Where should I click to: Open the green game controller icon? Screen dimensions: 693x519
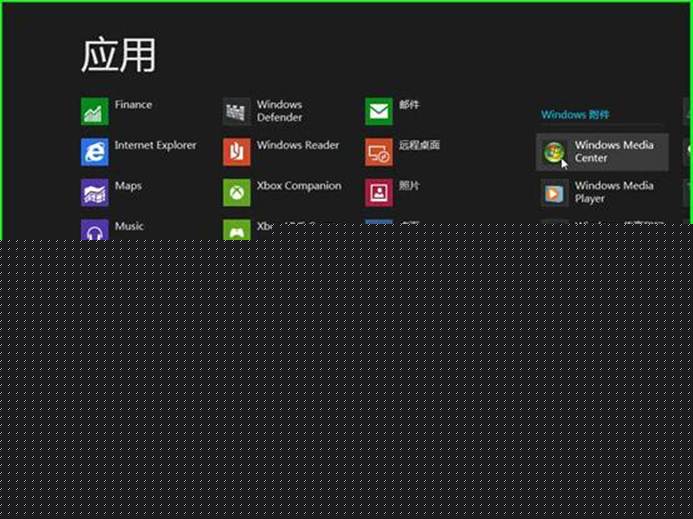point(236,230)
